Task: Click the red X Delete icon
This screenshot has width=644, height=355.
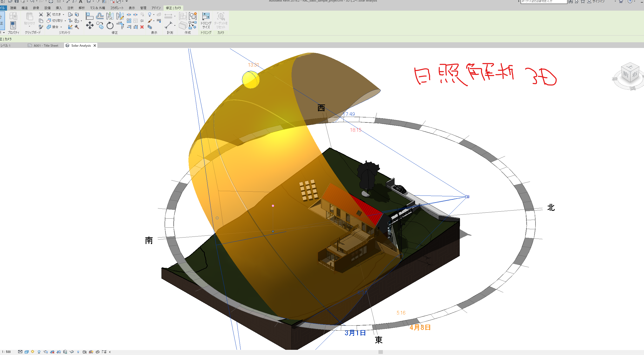Action: (x=142, y=27)
